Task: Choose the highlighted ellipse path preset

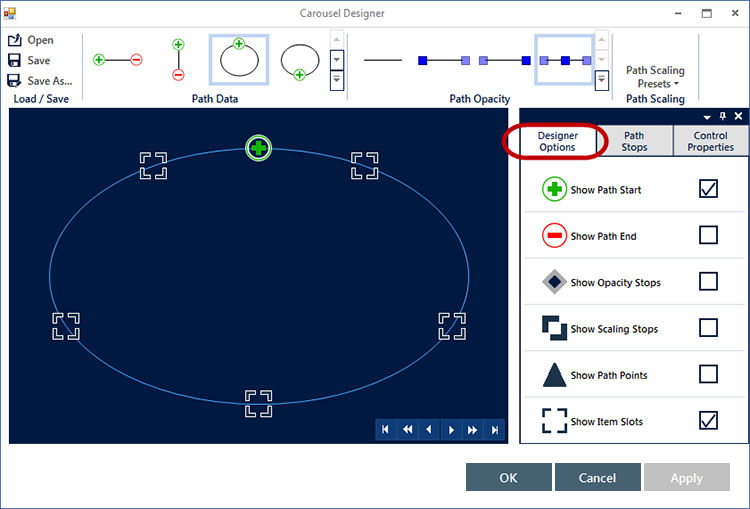Action: click(238, 60)
